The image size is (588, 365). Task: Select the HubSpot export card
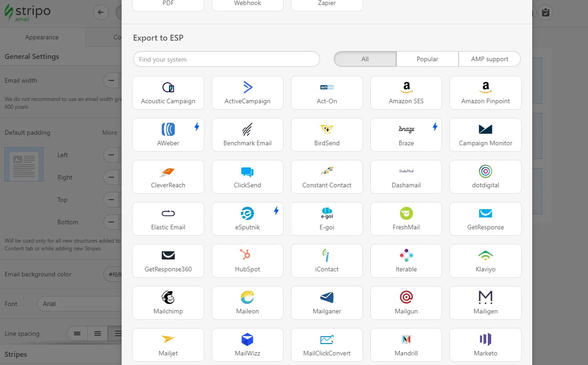coord(247,261)
